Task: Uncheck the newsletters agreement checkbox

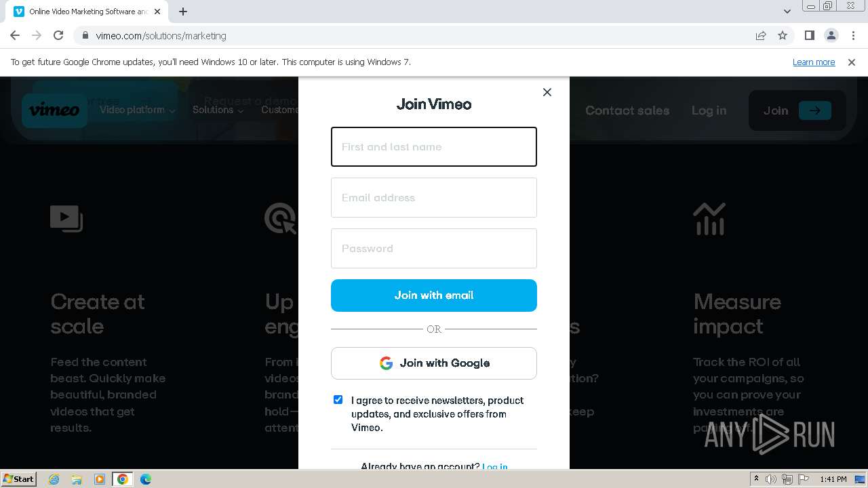Action: click(338, 400)
